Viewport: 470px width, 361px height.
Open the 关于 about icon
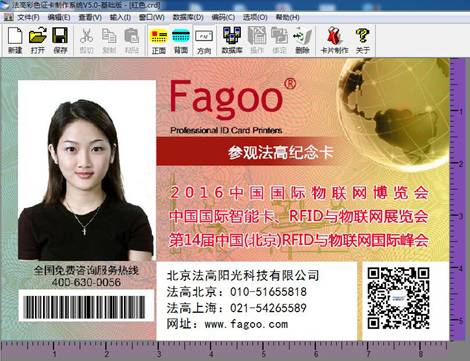(362, 40)
